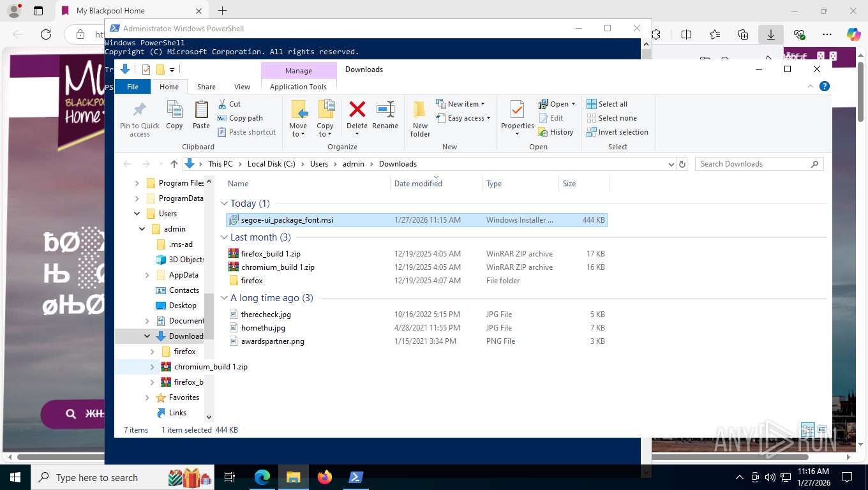
Task: Collapse the Last month (3) group
Action: 224,237
